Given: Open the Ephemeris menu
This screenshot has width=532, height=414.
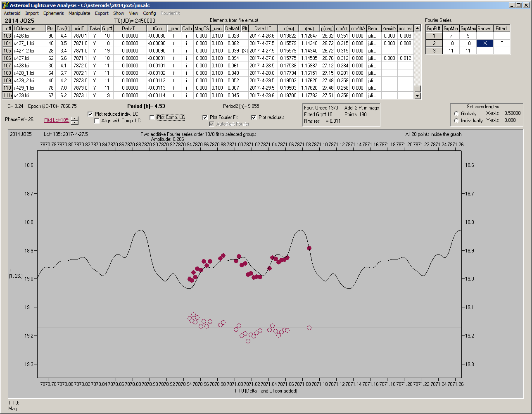Looking at the screenshot, I should tap(53, 13).
